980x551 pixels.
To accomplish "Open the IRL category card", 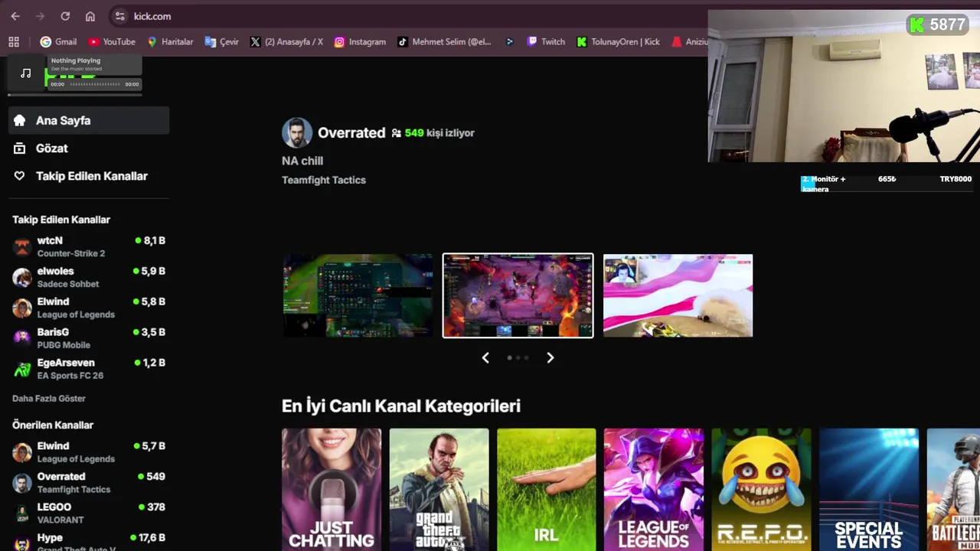I will point(546,490).
